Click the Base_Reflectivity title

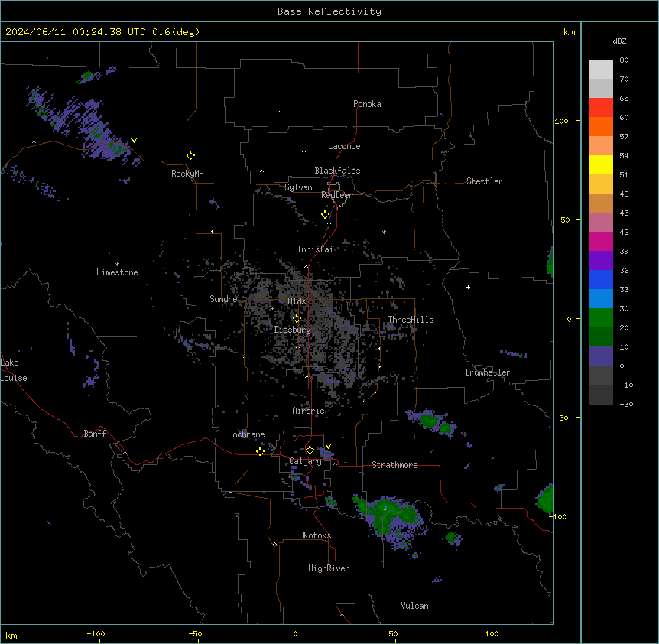click(329, 11)
